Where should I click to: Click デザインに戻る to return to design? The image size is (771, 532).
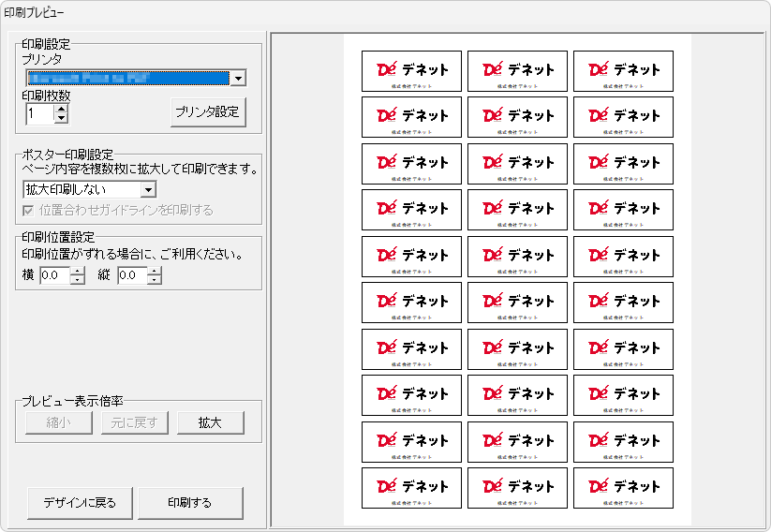(x=80, y=503)
